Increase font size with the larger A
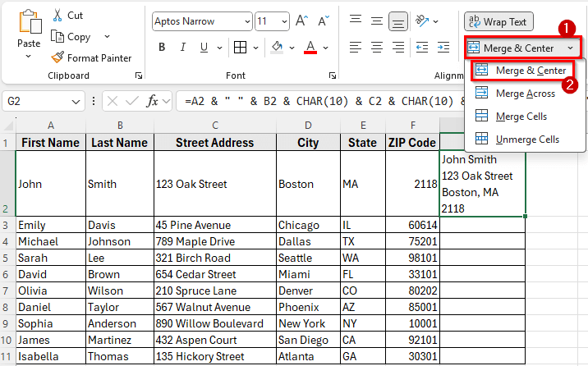Image resolution: width=588 pixels, height=366 pixels. pyautogui.click(x=301, y=21)
